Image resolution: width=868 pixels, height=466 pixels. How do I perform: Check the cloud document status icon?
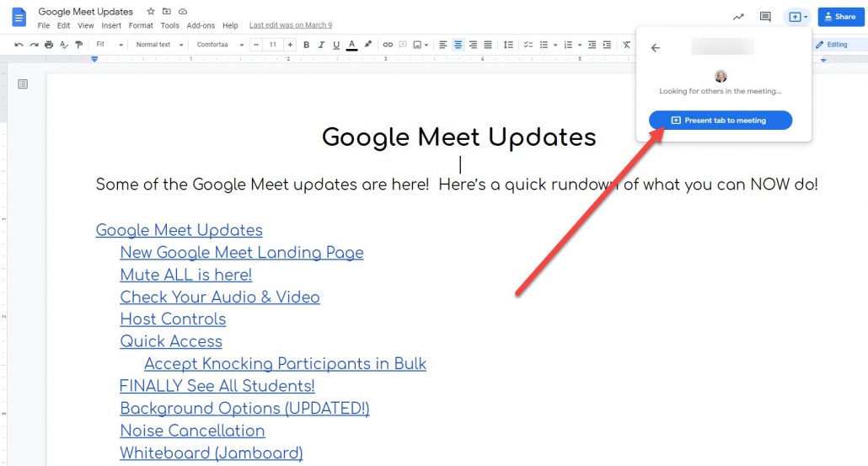click(x=183, y=11)
